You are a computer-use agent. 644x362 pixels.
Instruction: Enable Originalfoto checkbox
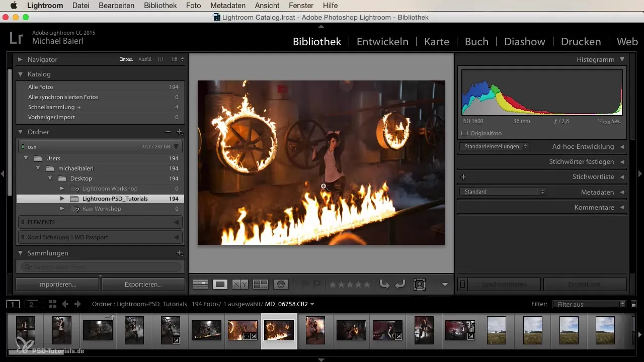coord(465,133)
